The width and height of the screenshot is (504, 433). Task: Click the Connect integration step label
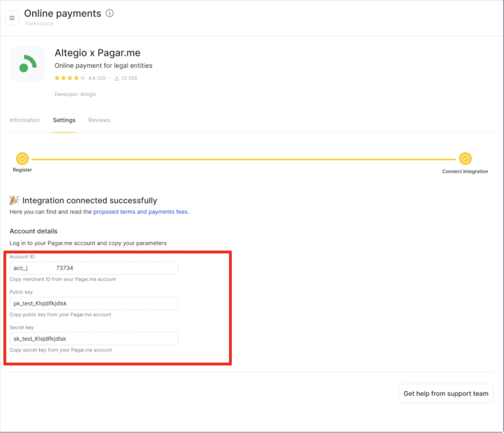tap(465, 171)
